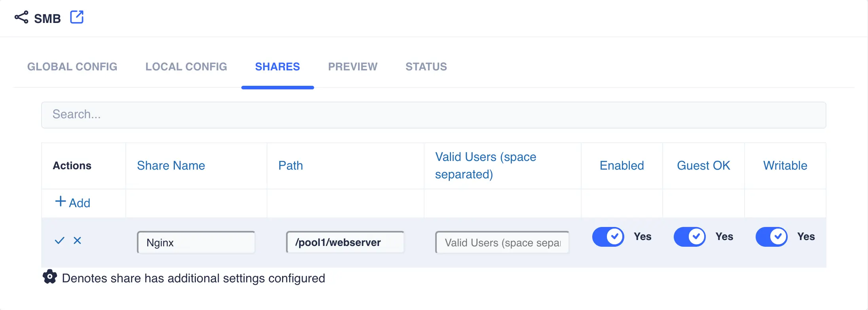
Task: Sort by Writable column header
Action: pos(785,165)
